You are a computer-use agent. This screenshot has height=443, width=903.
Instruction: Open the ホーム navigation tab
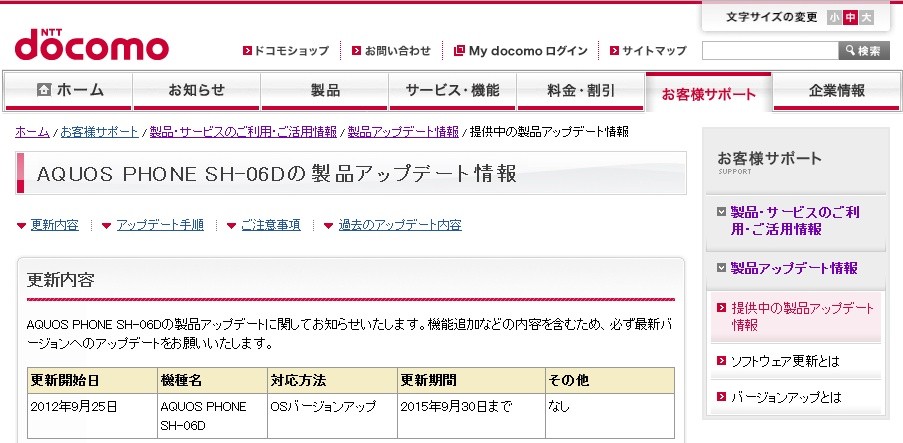pos(69,90)
